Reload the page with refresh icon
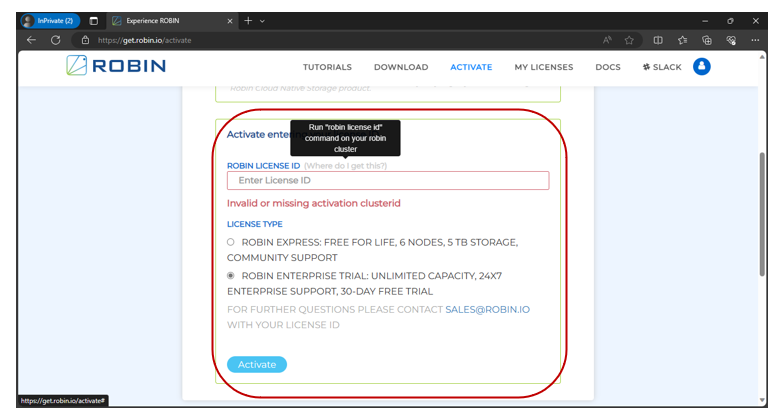The width and height of the screenshot is (778, 417). [56, 40]
